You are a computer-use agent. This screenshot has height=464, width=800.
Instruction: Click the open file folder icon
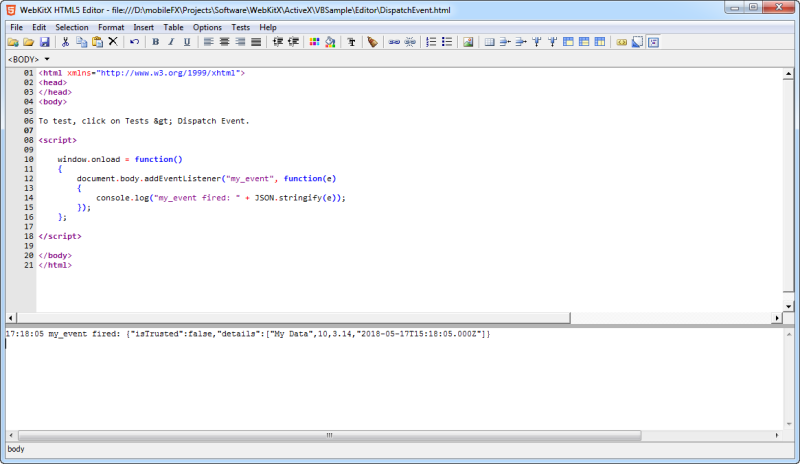tap(29, 42)
